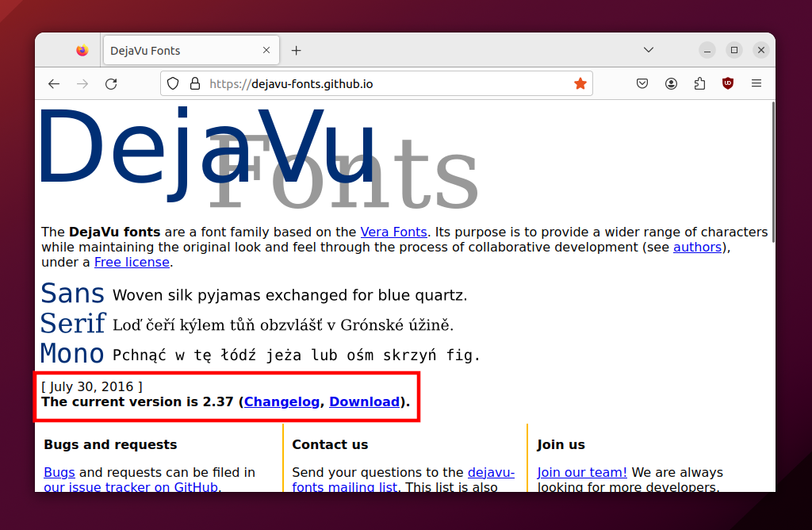
Task: Click the 'Contact us' heading
Action: 330,444
